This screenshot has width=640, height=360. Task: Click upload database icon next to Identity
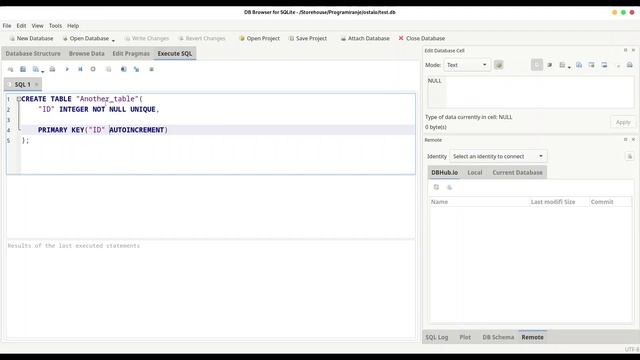click(x=629, y=156)
